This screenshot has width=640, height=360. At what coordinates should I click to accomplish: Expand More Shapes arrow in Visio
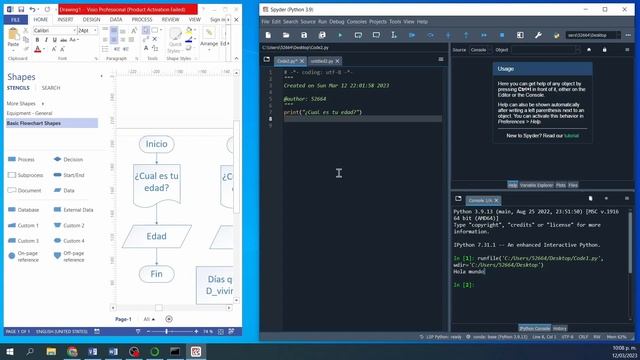[42, 104]
